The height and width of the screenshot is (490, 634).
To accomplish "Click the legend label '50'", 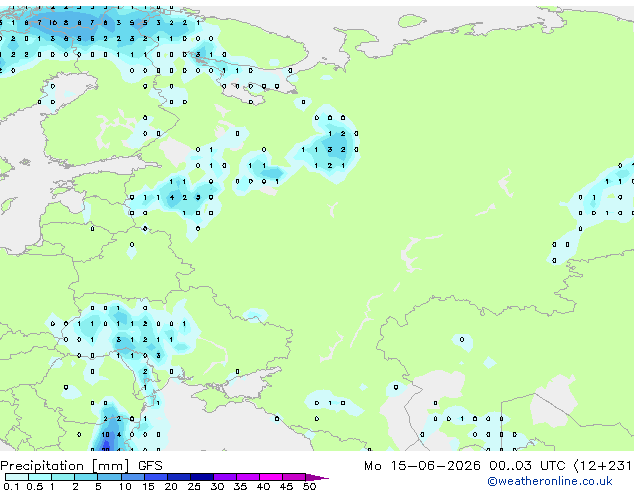I will coord(309,486).
